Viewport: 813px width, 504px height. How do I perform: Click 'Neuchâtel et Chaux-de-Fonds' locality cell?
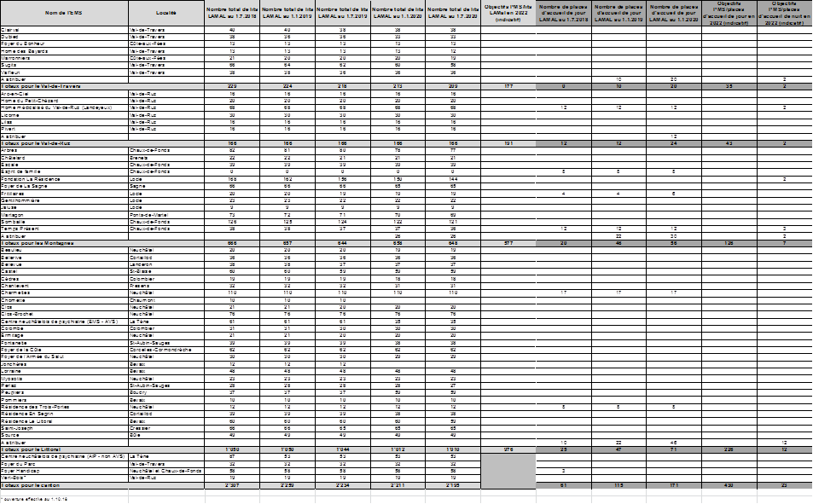[166, 470]
